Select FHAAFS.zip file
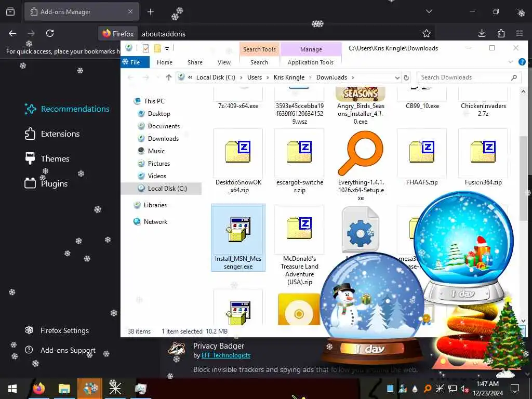Image resolution: width=532 pixels, height=399 pixels. (x=422, y=158)
